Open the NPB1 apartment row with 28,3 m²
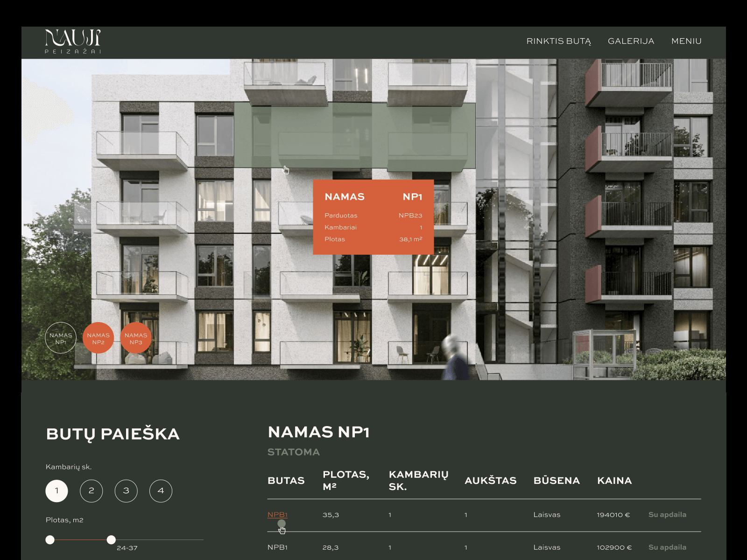This screenshot has width=747, height=560. [484, 547]
